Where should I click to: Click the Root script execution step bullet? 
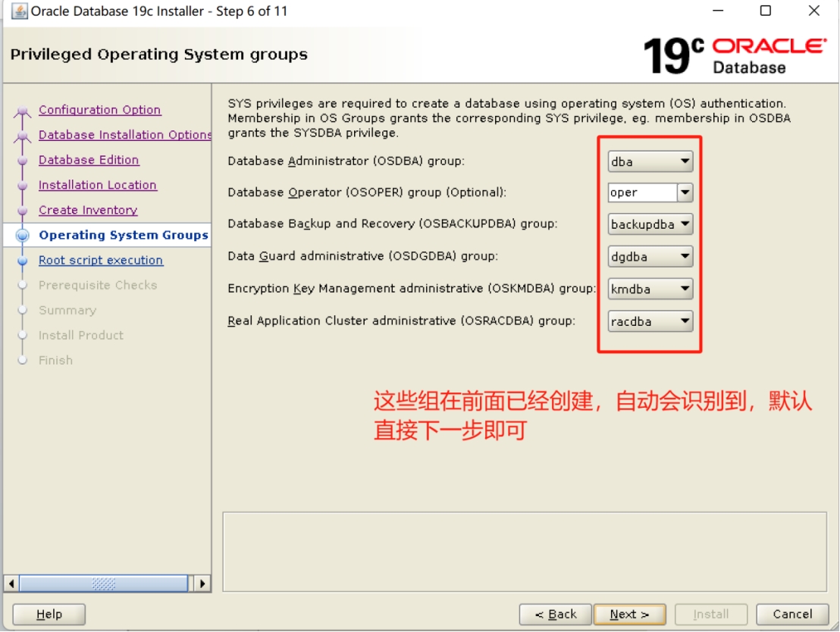click(x=23, y=261)
